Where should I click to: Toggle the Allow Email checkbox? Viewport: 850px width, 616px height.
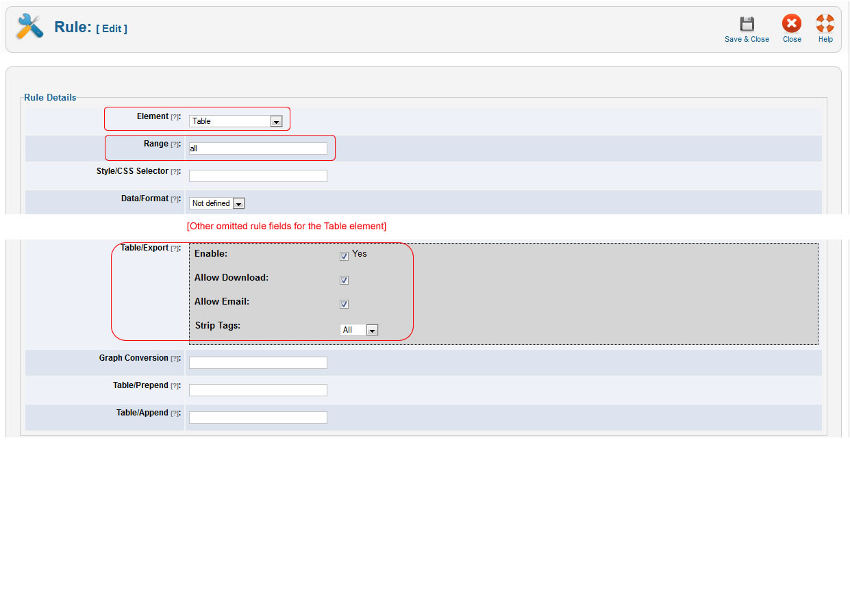(344, 304)
